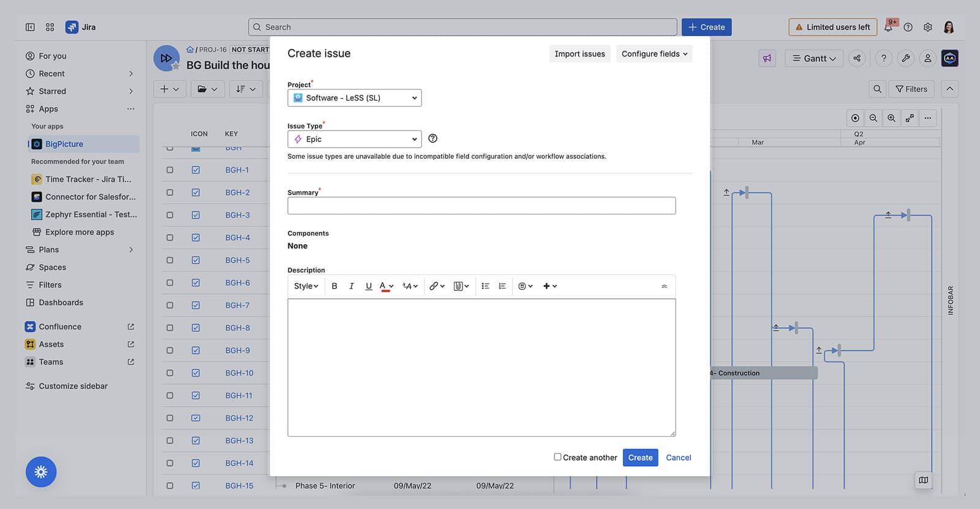The image size is (980, 509).
Task: Expand the Starred section chevron
Action: point(131,91)
